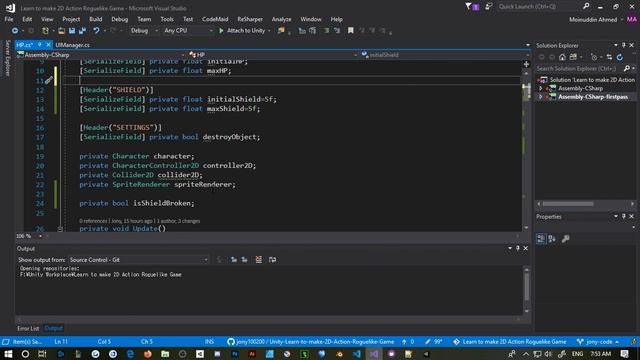Viewport: 640px width, 360px height.
Task: Click the Windows Start button
Action: (x=8, y=354)
